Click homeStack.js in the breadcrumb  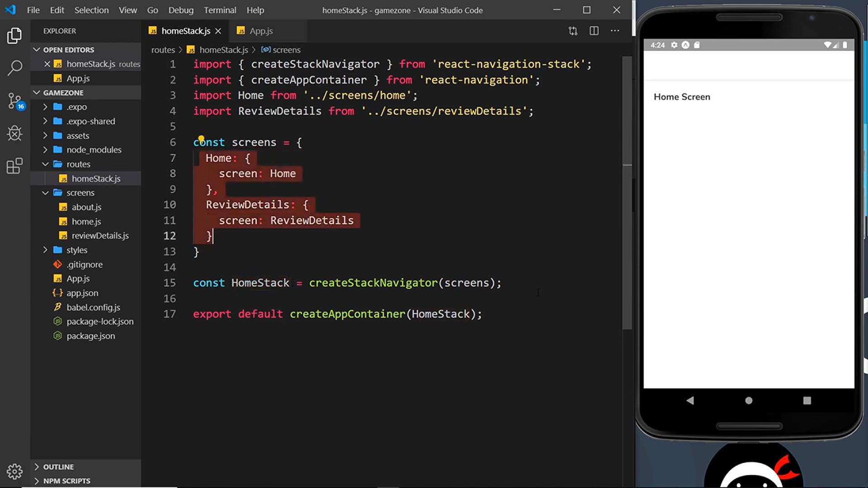[224, 50]
